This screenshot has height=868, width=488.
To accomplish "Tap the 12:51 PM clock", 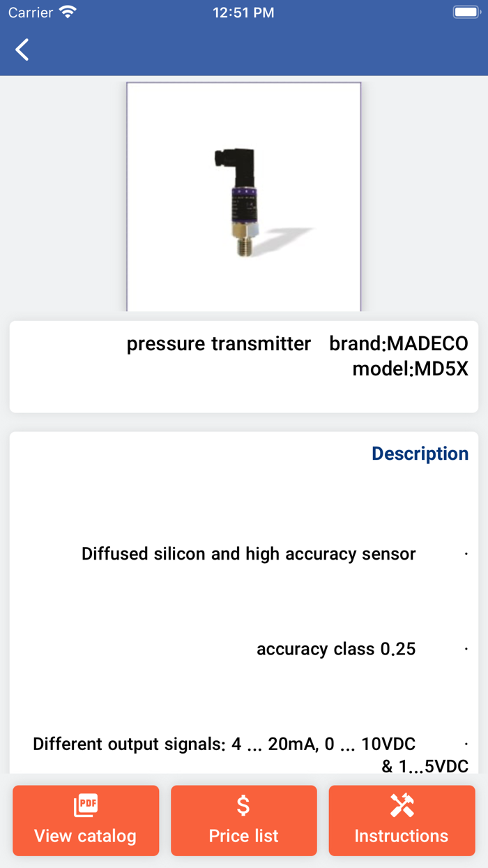I will tap(243, 13).
